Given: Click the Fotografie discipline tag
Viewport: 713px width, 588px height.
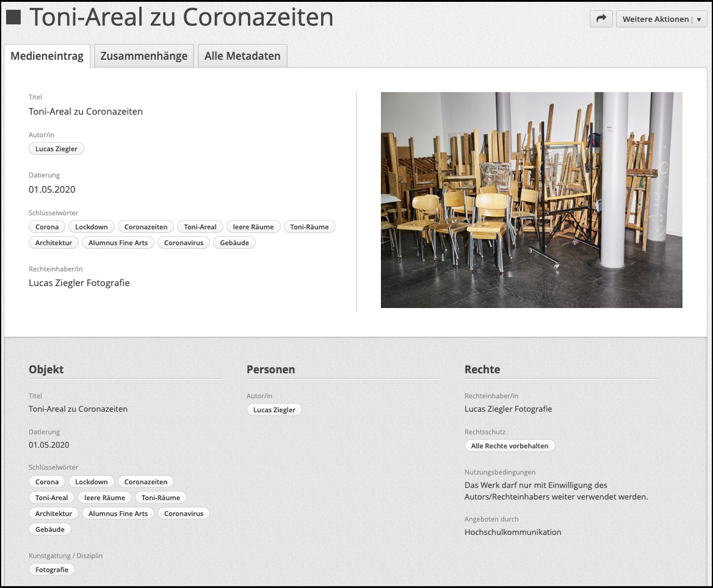Looking at the screenshot, I should (x=52, y=570).
